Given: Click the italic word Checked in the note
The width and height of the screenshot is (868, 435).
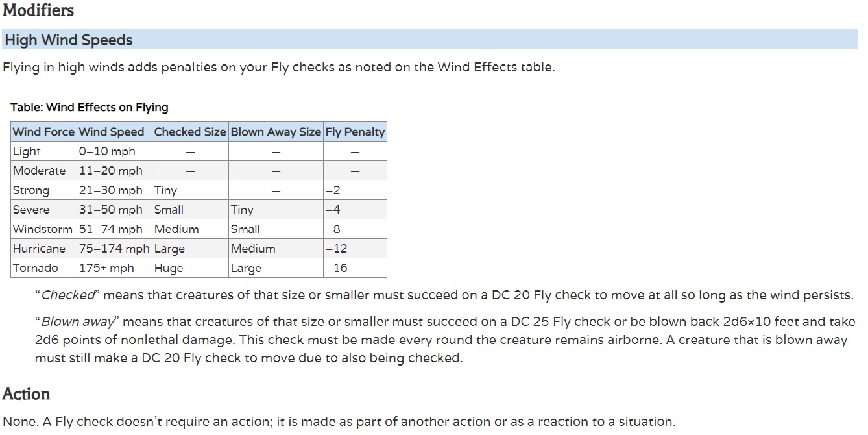Looking at the screenshot, I should point(68,295).
